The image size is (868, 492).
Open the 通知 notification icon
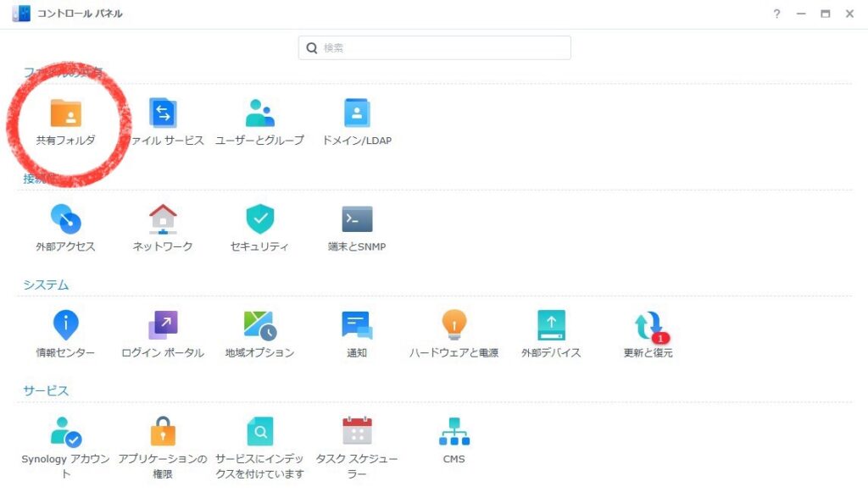point(357,326)
